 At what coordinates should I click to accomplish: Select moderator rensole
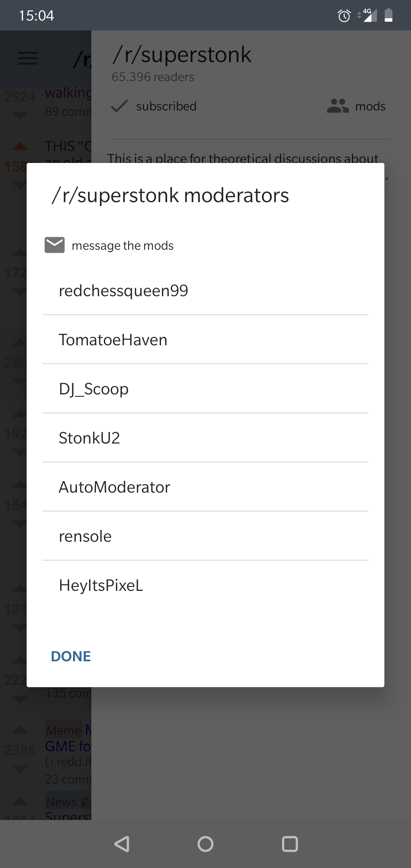tap(85, 536)
